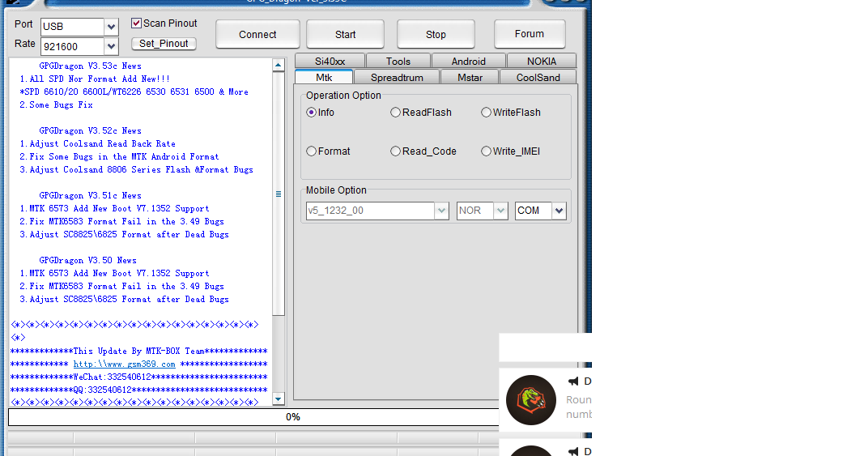Viewport: 868px width, 456px height.
Task: Click the WeChat:332540612 log line
Action: 139,377
